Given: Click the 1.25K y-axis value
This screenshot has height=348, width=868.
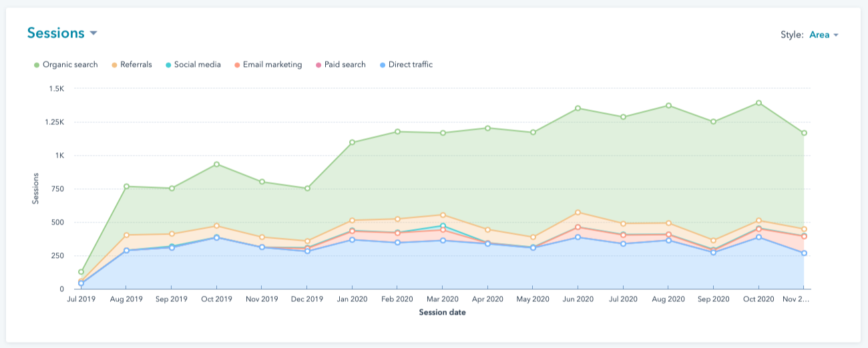Looking at the screenshot, I should click(53, 122).
